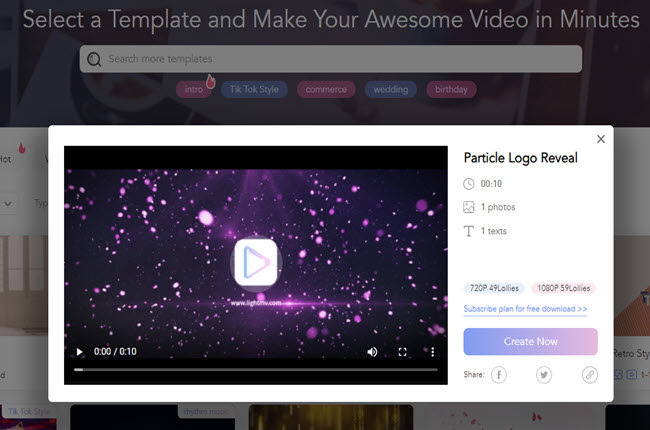This screenshot has height=430, width=650.
Task: Select the birthday tag
Action: [x=451, y=90]
